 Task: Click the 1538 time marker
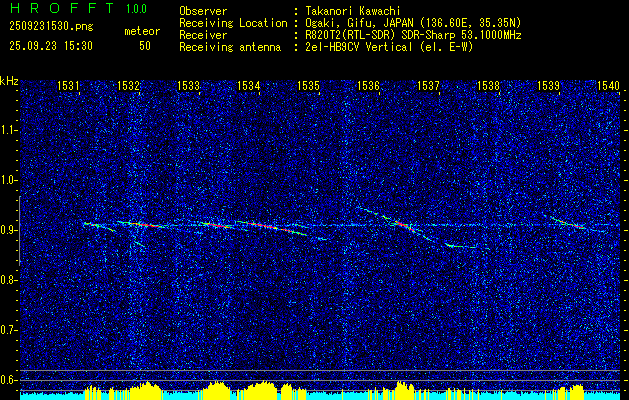pos(489,85)
